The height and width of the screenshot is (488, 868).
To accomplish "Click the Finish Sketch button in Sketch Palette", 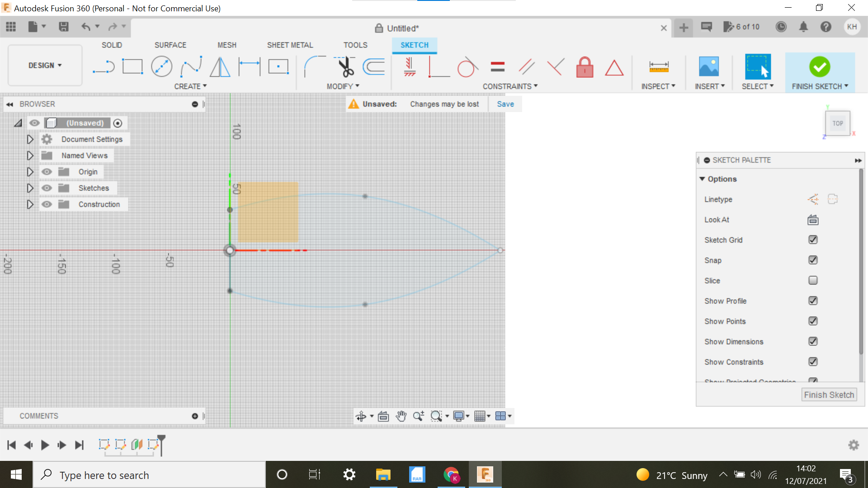I will 829,394.
